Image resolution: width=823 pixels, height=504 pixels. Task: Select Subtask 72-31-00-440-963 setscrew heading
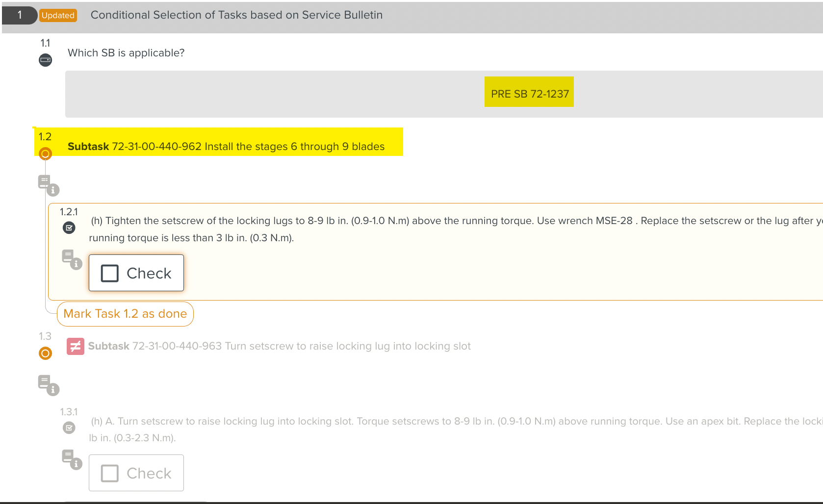pyautogui.click(x=279, y=346)
